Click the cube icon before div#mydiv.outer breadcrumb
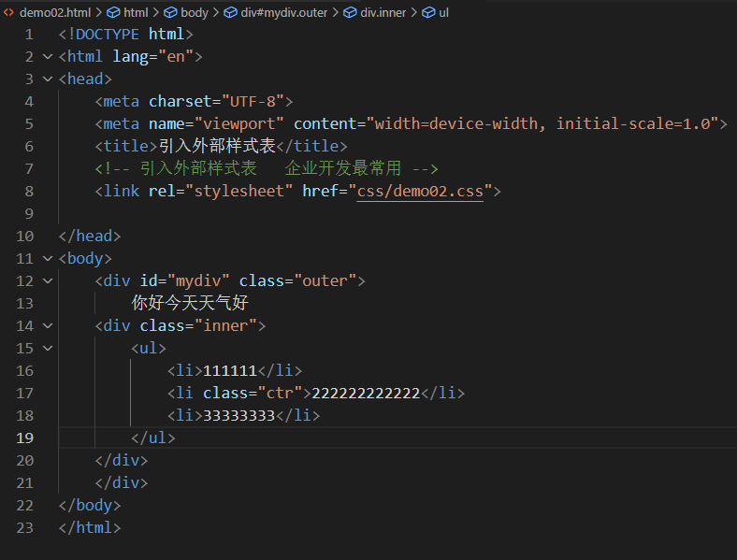Viewport: 737px width, 560px height. 230,13
